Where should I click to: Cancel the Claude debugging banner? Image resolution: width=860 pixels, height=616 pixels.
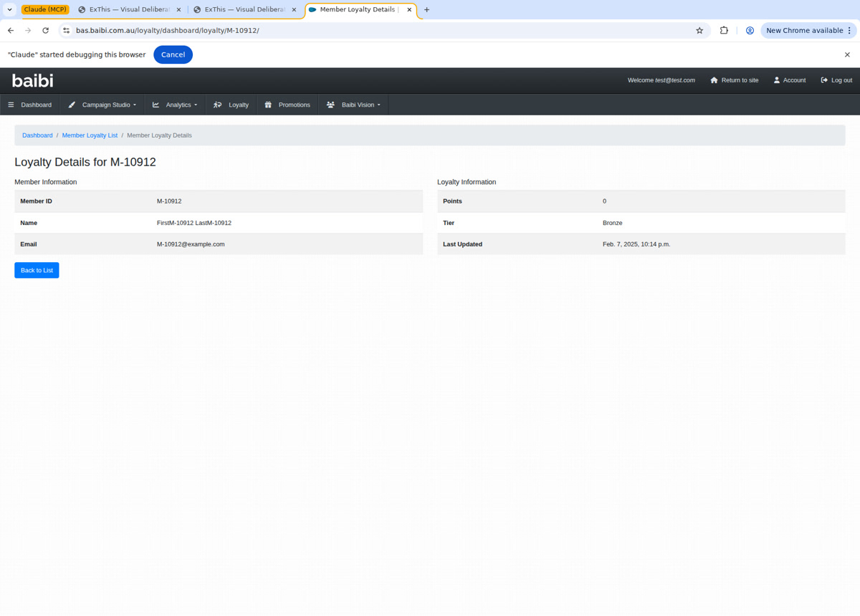coord(173,54)
